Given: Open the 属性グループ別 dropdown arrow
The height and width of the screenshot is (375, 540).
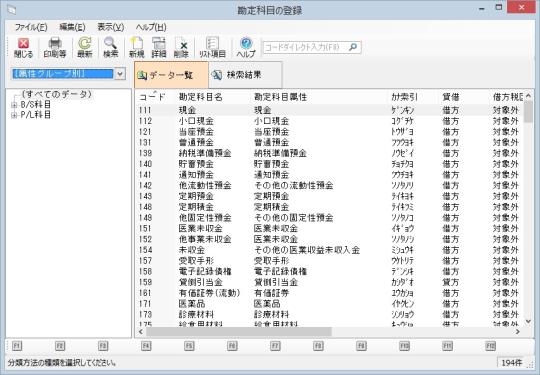Looking at the screenshot, I should (120, 74).
